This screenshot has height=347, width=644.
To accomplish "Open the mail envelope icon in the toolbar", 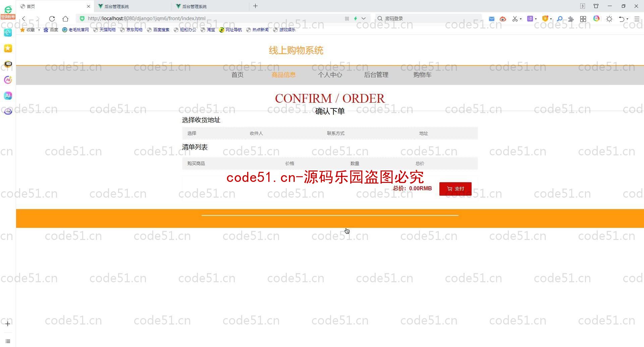I will (491, 19).
